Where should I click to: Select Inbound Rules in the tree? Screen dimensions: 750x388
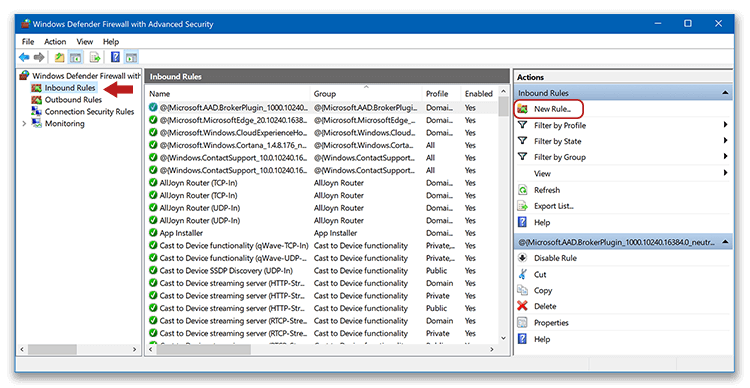pyautogui.click(x=70, y=88)
